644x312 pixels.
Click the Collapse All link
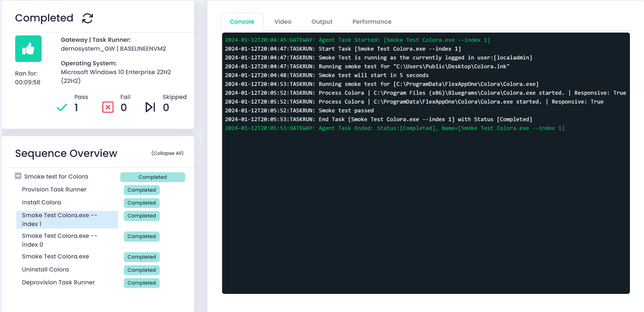tap(167, 153)
